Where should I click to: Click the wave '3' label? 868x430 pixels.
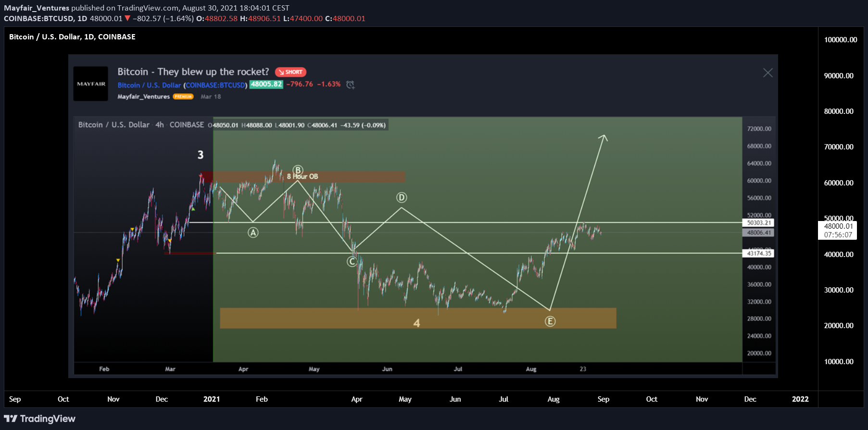click(x=201, y=155)
